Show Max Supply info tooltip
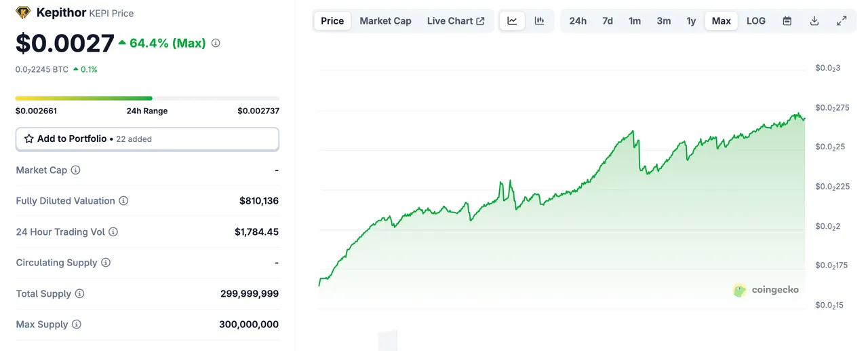Screen dimensions: 868x351 77,325
